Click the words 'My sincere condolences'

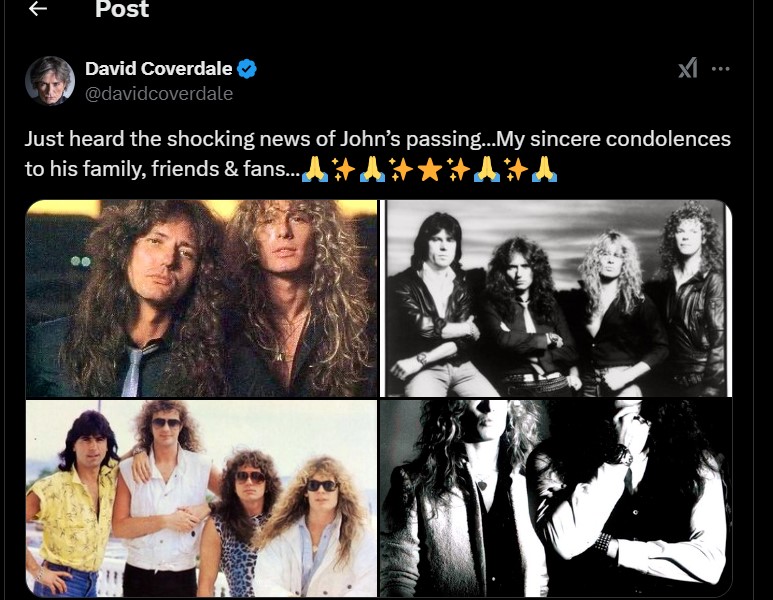coord(613,139)
